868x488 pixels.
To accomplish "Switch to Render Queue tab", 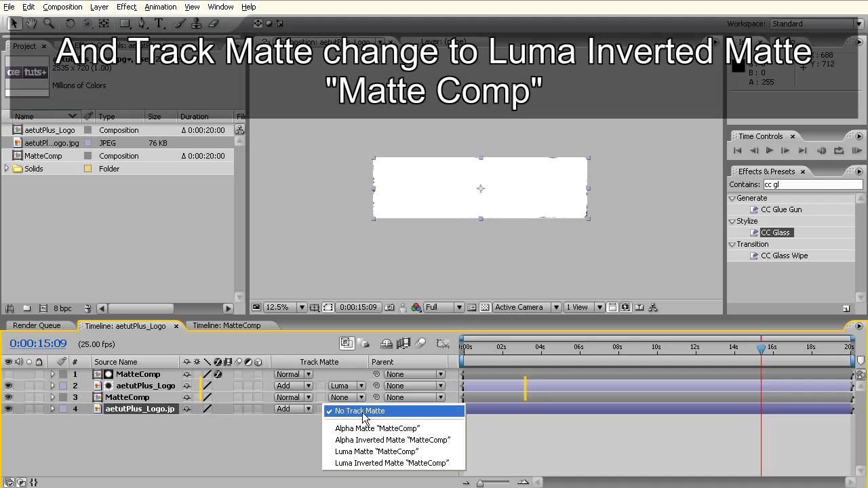I will click(37, 325).
